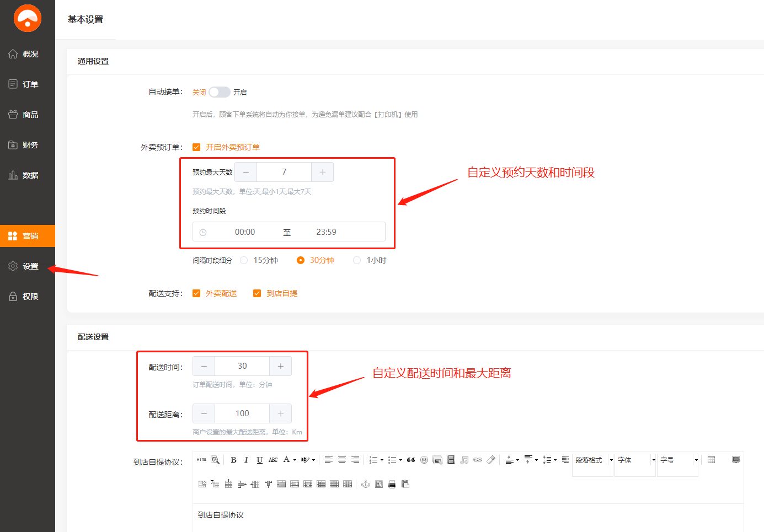
Task: Apply bold formatting in editor
Action: pos(233,460)
